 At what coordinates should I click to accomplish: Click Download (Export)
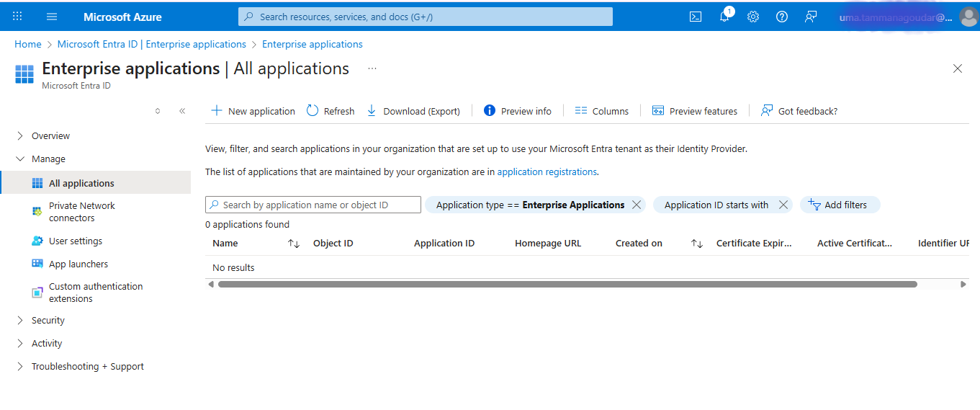(x=413, y=111)
